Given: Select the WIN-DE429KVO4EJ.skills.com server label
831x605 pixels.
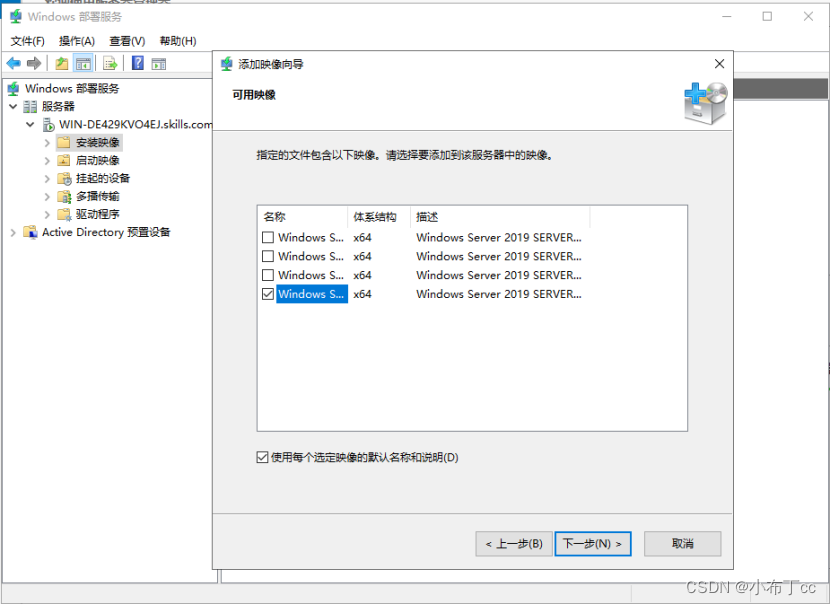Looking at the screenshot, I should coord(136,124).
